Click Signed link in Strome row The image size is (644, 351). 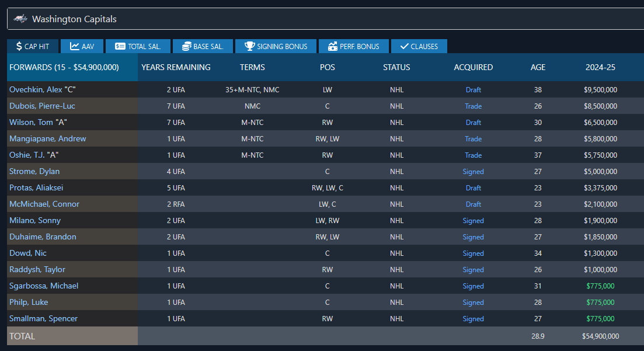click(473, 171)
